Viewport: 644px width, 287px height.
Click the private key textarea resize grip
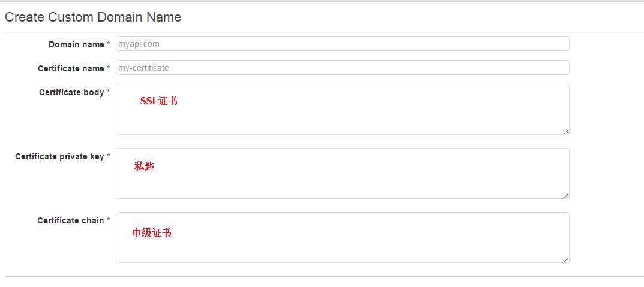(x=566, y=195)
